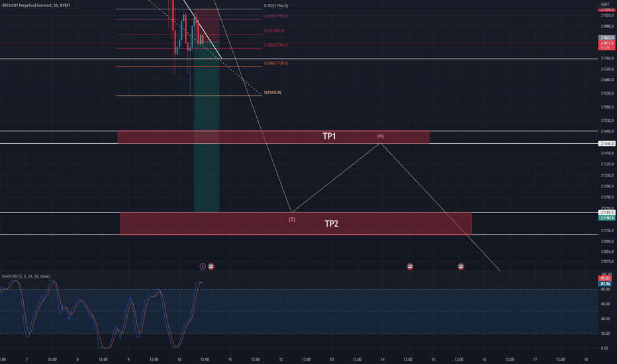
Task: Click the red current price tag 21817.5
Action: [607, 45]
